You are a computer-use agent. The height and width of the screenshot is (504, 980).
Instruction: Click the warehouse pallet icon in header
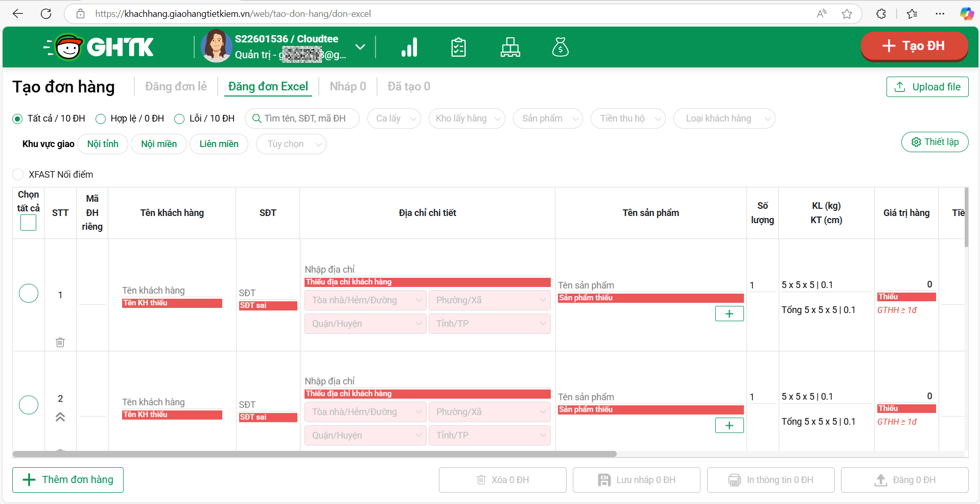(x=510, y=47)
